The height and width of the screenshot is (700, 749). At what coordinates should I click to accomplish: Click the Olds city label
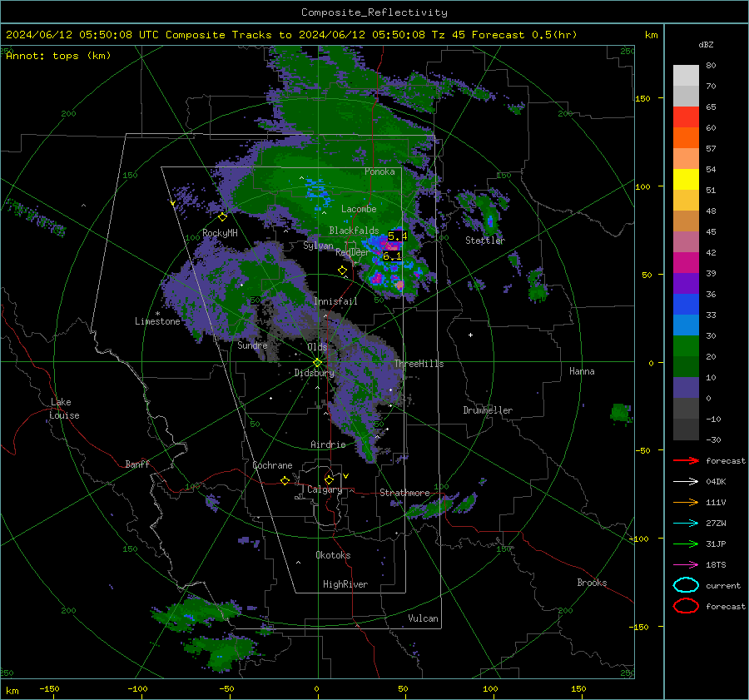(x=317, y=347)
